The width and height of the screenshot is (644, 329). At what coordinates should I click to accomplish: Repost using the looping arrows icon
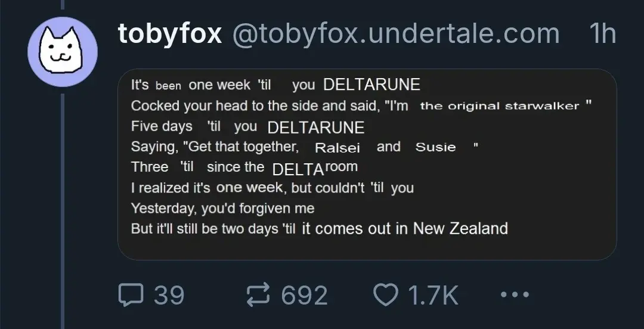coord(258,294)
